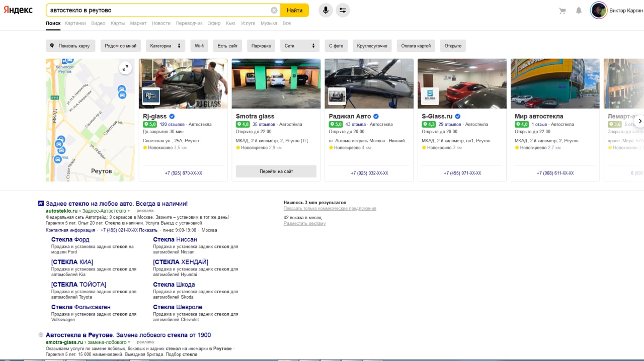
Task: Toggle Круглосуточно filter
Action: 372,46
